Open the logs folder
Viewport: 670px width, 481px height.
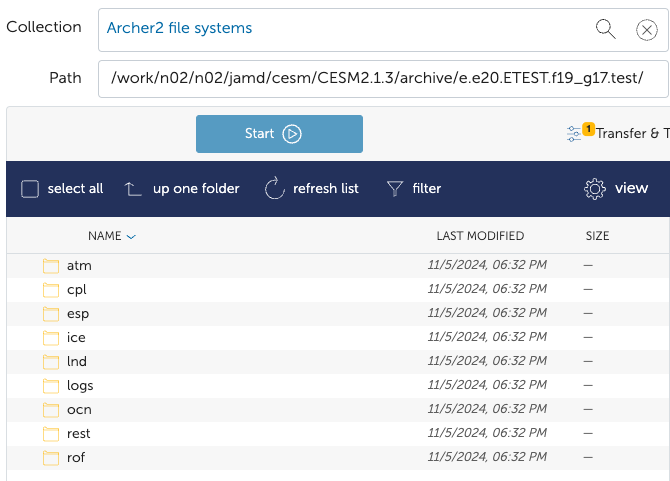pyautogui.click(x=80, y=386)
